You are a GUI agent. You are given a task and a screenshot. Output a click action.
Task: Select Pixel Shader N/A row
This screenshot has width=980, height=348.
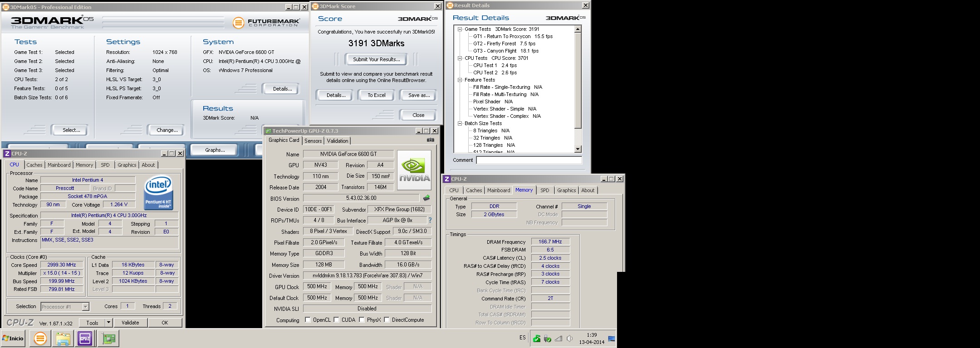click(x=493, y=101)
